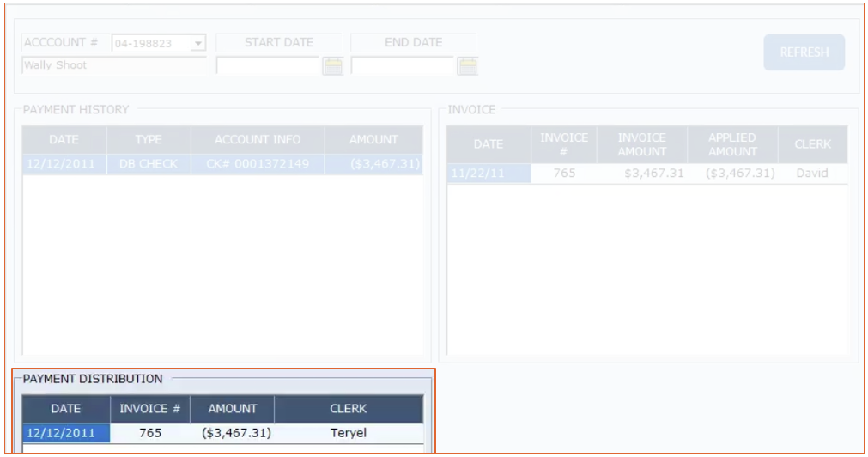This screenshot has width=868, height=457.
Task: Expand the Account # dropdown arrow
Action: coord(198,43)
